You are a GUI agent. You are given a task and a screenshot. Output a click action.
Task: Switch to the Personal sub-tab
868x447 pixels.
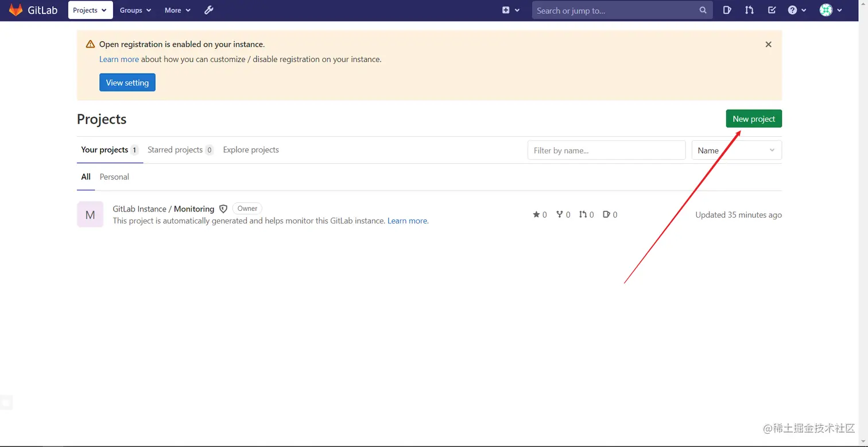pos(114,177)
